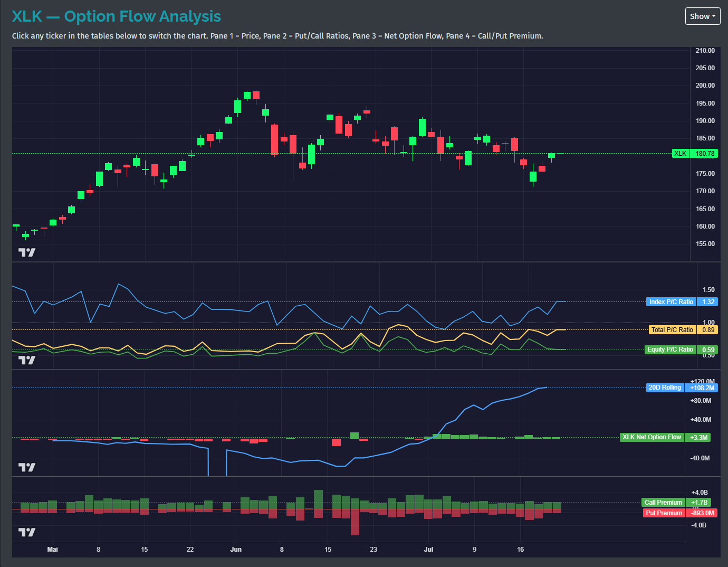Click the TradingView logo in the price pane
This screenshot has width=728, height=567.
point(27,252)
